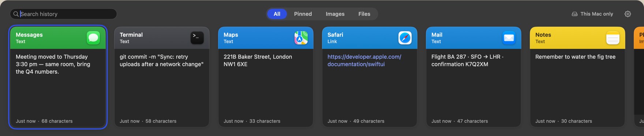This screenshot has height=136, width=644.
Task: Switch to the Images tab
Action: (x=335, y=14)
